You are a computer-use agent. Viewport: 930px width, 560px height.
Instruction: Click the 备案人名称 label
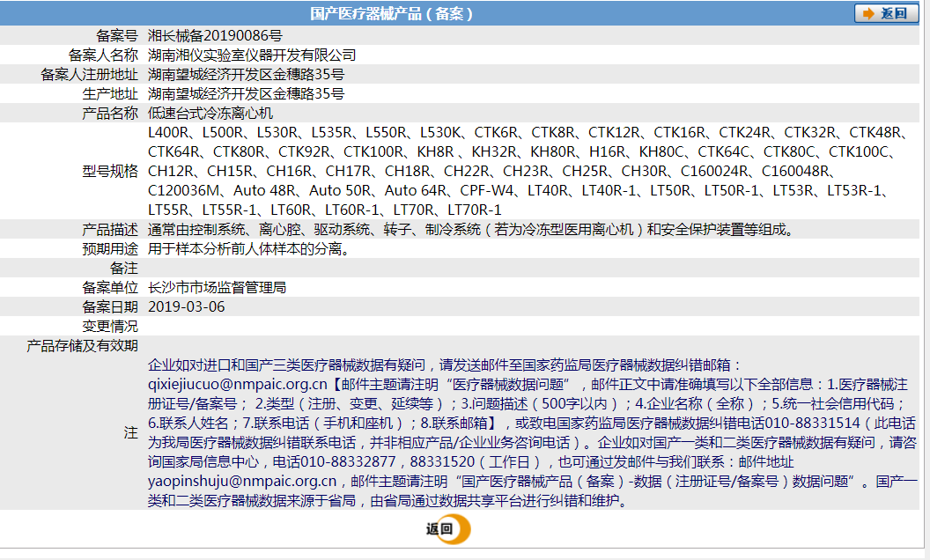[103, 55]
